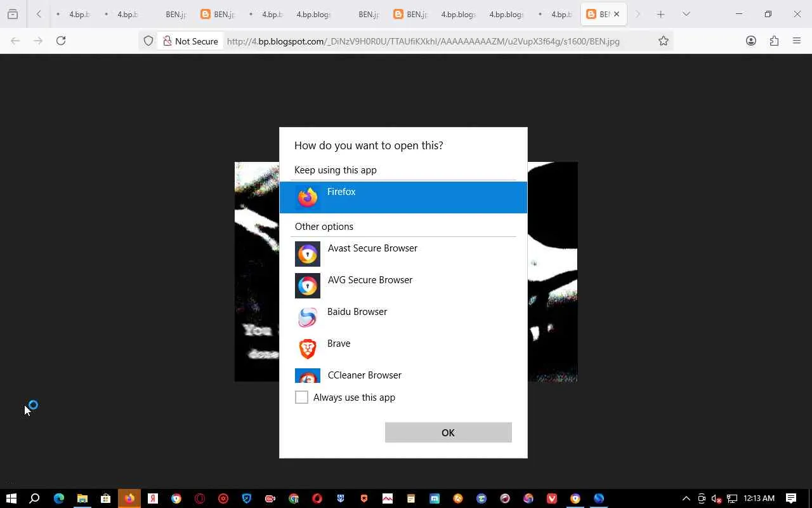Open the tracking protection shield panel

[148, 41]
